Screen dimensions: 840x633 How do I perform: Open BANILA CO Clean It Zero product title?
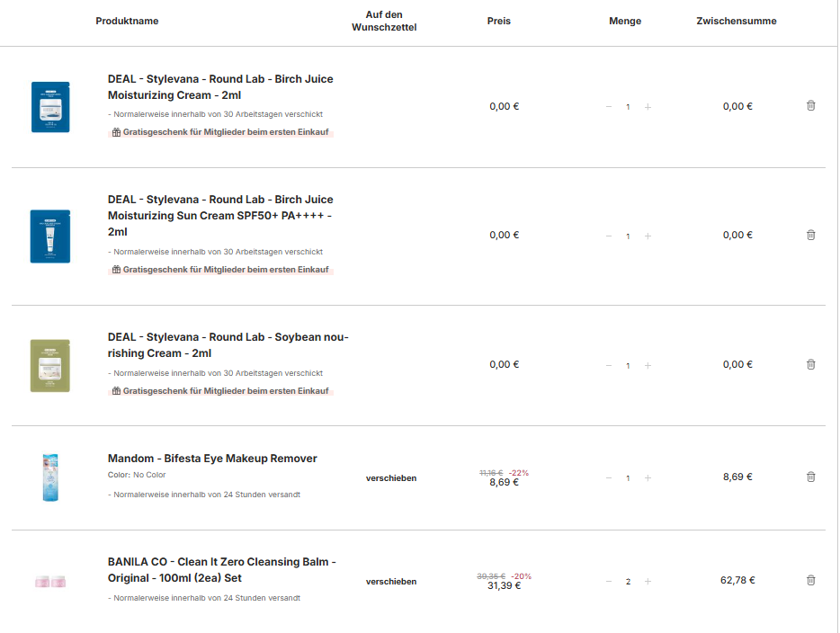point(221,570)
